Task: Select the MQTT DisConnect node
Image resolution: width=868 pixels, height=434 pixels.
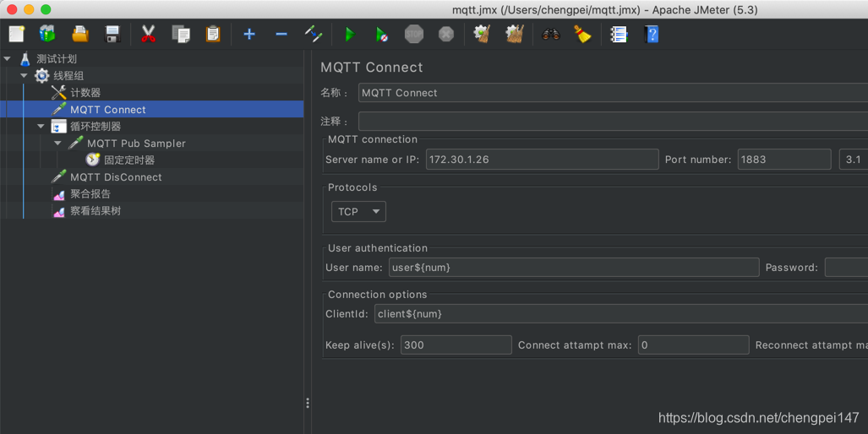Action: pos(116,177)
